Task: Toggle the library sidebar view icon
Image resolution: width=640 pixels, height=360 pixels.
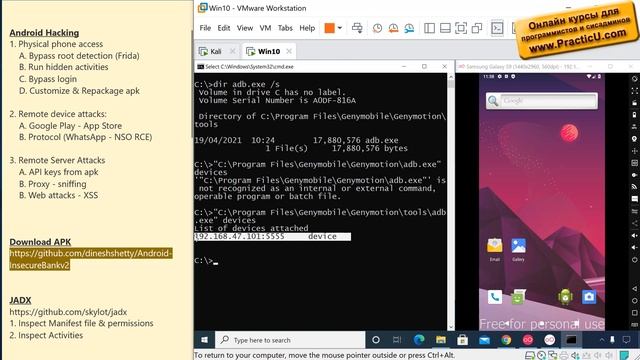Action: click(x=429, y=28)
